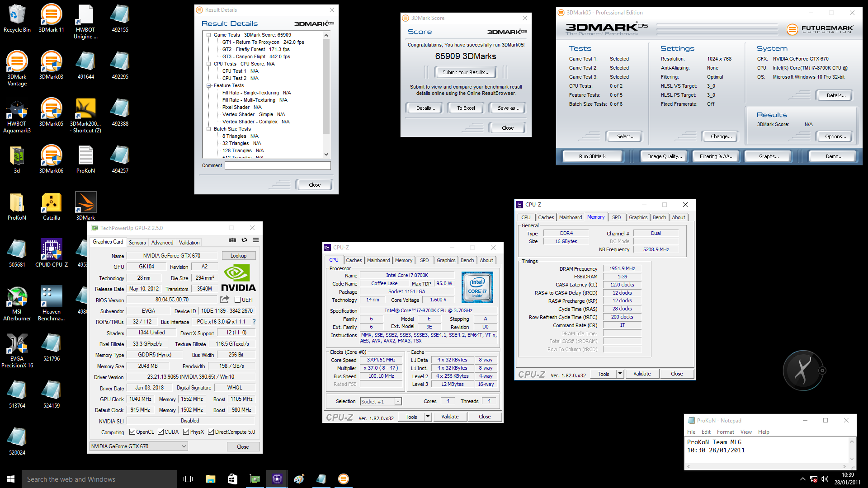Toggle the CUDA checkbox in GPU-Z

click(x=160, y=432)
